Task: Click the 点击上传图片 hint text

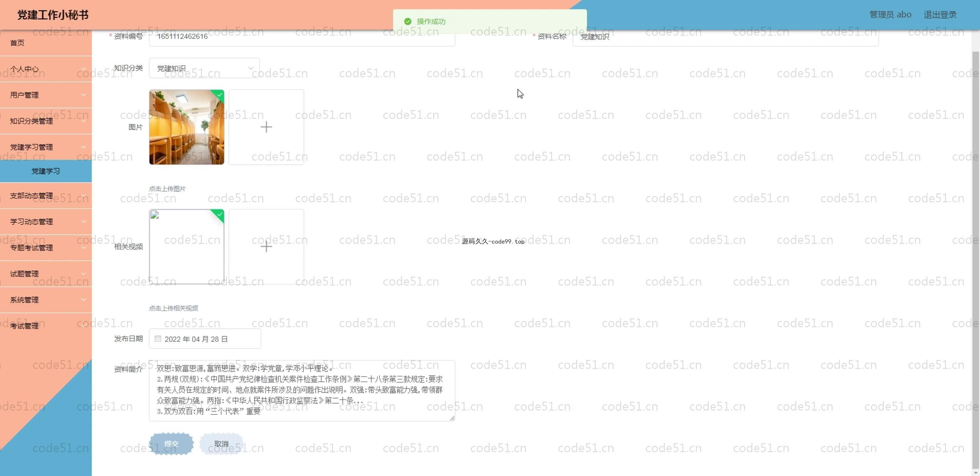Action: point(167,189)
